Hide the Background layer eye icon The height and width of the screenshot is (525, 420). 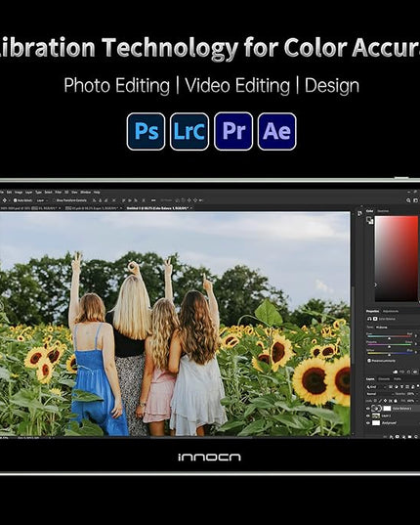(368, 423)
